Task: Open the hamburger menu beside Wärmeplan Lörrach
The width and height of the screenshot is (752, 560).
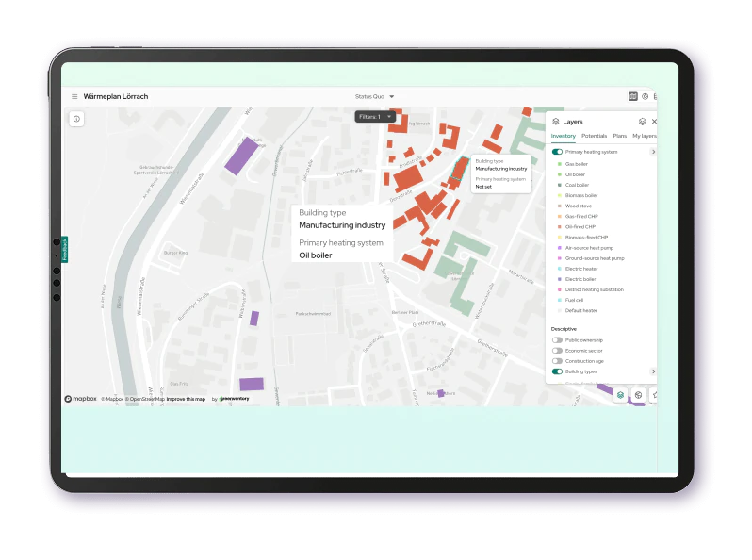Action: coord(74,96)
